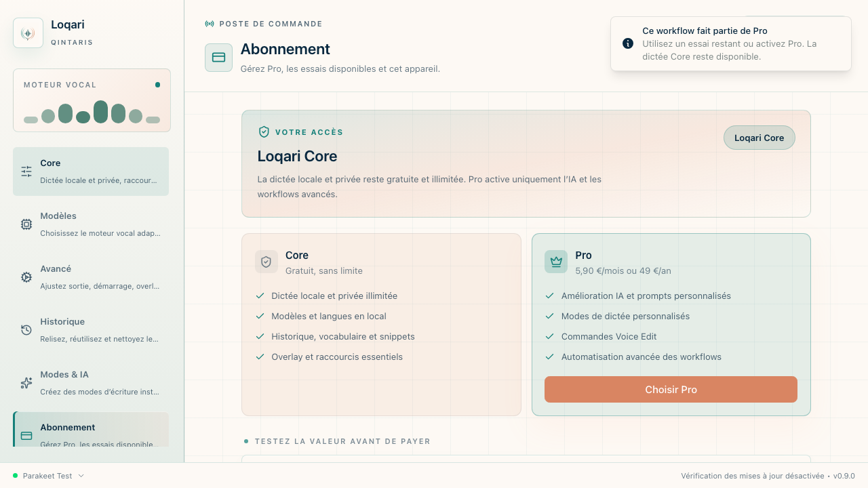The height and width of the screenshot is (488, 868).
Task: Select the Abonnement sidebar section
Action: [91, 430]
